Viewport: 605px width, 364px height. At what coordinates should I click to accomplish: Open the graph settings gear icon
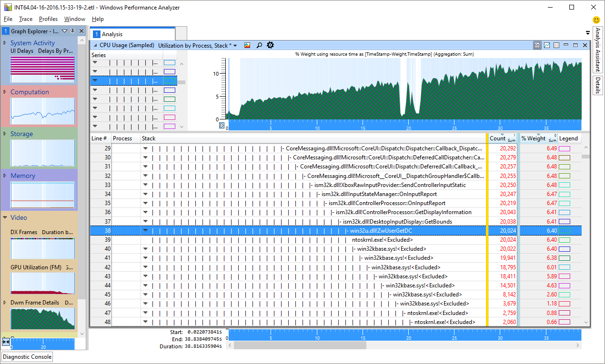coord(271,45)
